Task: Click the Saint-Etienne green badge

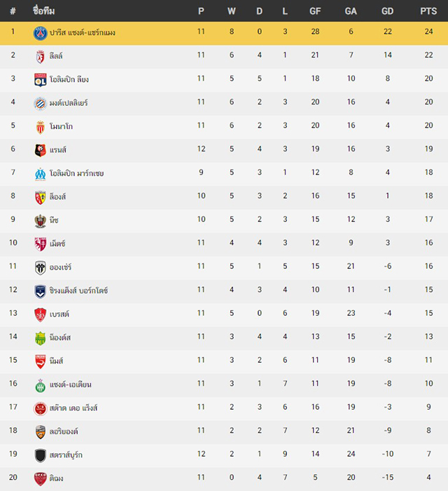Action: click(x=41, y=385)
